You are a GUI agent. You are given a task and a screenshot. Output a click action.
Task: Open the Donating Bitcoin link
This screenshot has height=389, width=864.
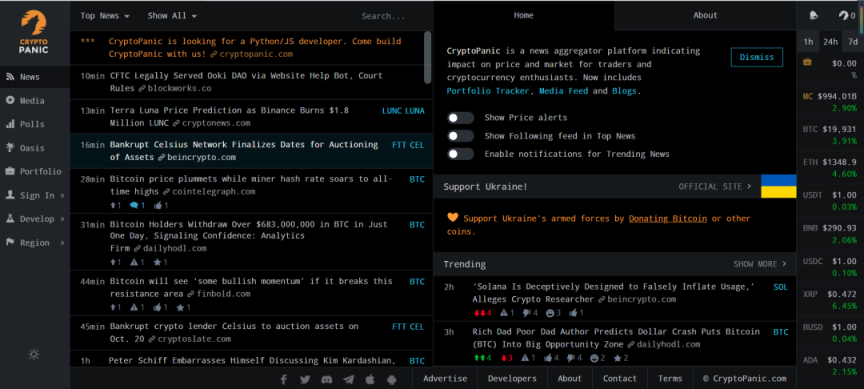(x=668, y=219)
